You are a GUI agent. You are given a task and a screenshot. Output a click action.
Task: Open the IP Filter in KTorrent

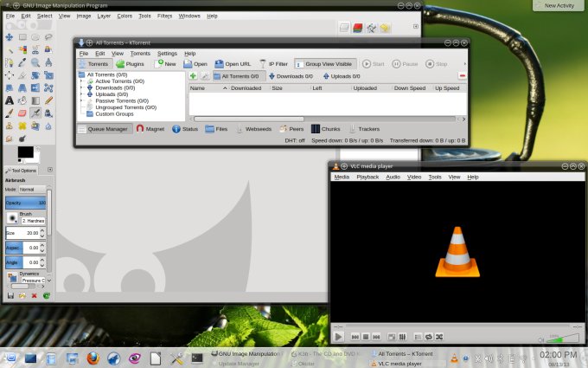tap(273, 63)
